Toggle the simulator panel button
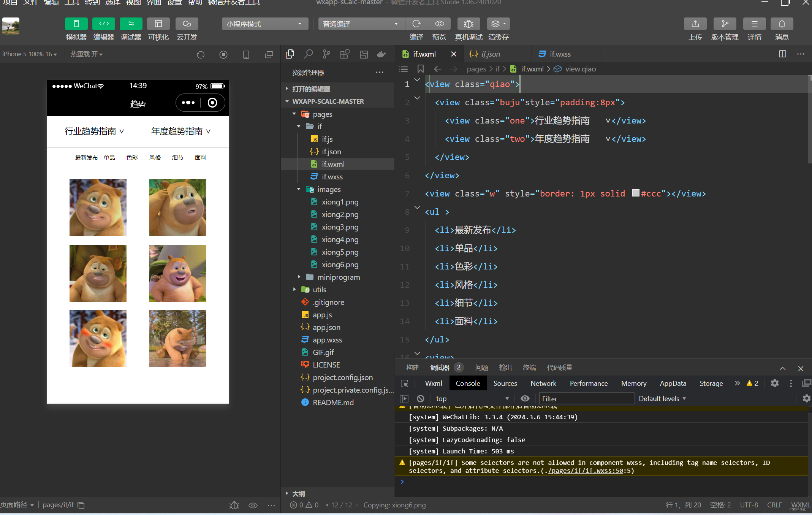812x515 pixels. click(76, 24)
